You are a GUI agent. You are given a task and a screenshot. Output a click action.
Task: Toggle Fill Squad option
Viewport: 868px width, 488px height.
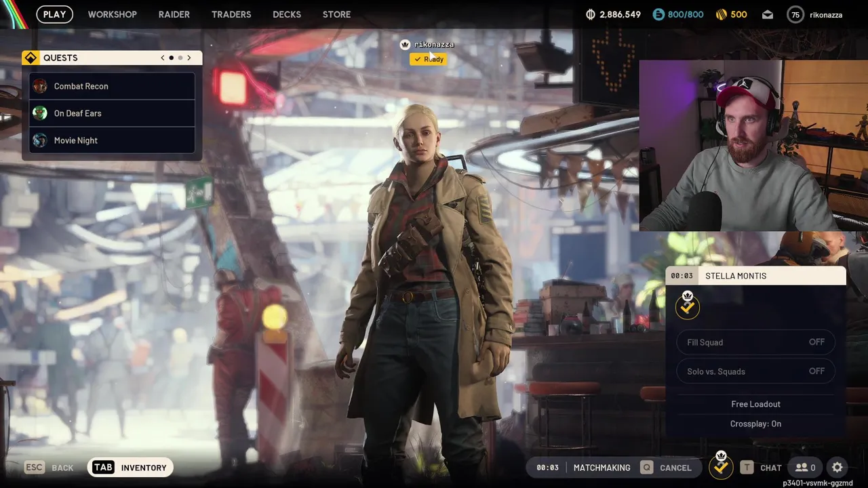(x=755, y=342)
